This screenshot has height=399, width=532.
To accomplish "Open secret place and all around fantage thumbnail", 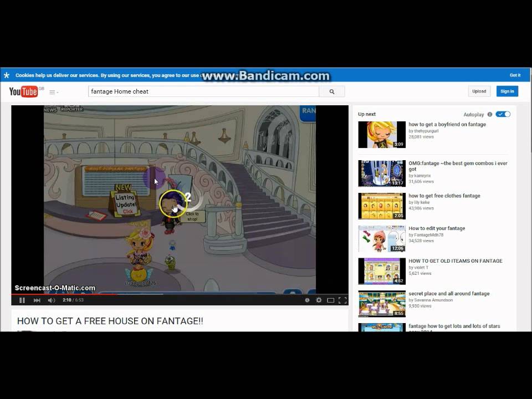I will [382, 304].
